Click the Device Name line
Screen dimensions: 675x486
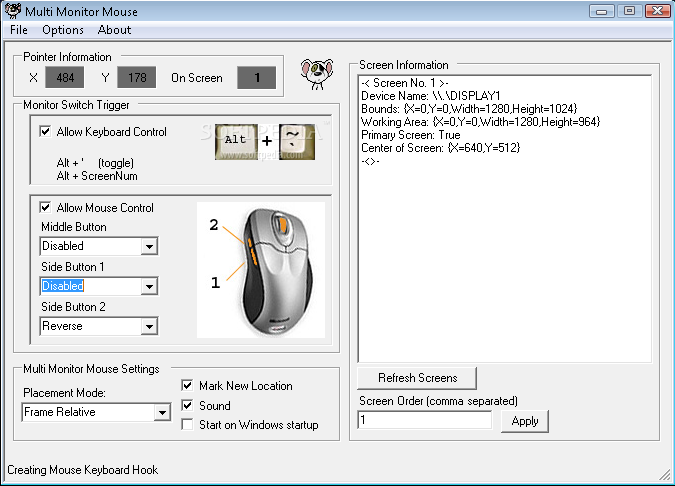point(430,96)
